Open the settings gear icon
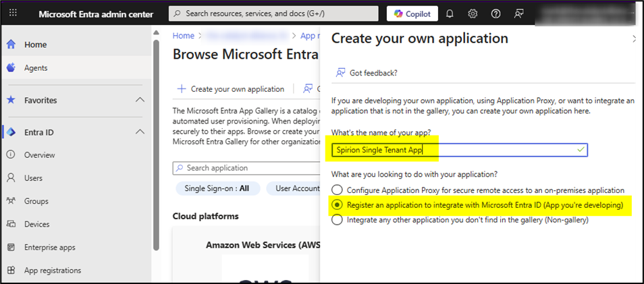 tap(473, 13)
